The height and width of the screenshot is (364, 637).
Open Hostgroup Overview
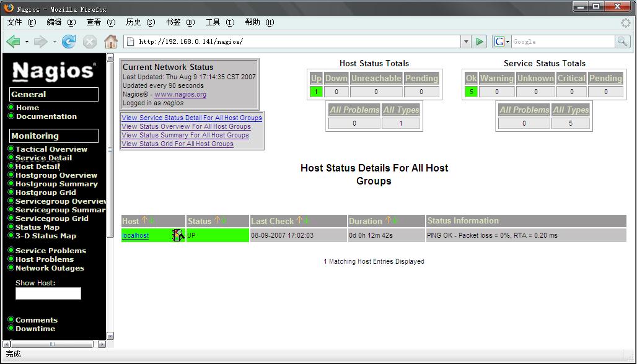[x=56, y=175]
